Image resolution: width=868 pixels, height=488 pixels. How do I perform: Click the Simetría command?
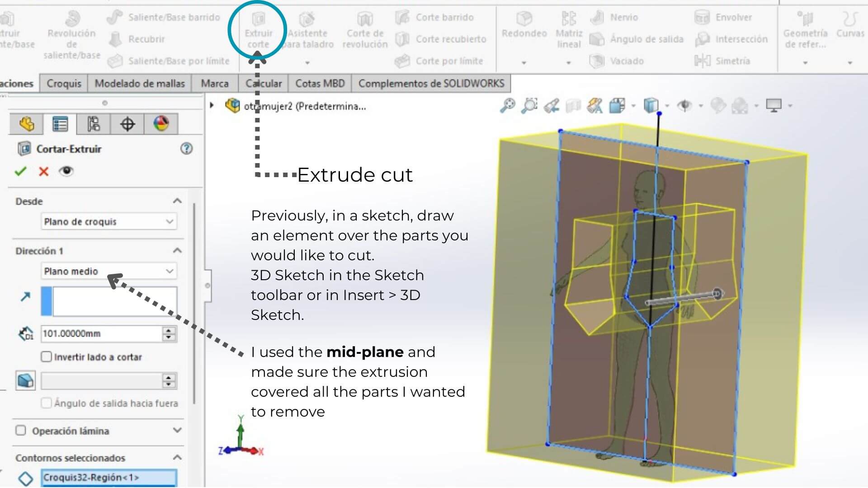722,61
